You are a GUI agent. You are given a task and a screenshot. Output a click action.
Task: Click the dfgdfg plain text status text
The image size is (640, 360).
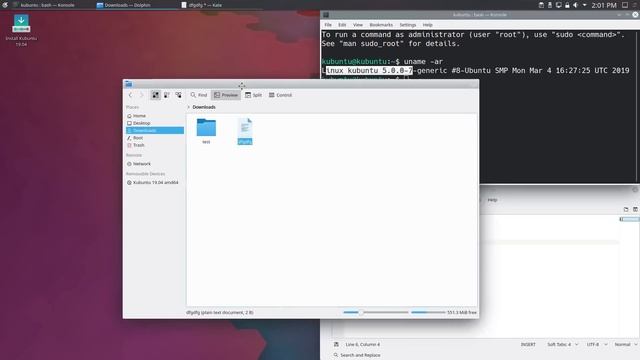[x=220, y=312]
